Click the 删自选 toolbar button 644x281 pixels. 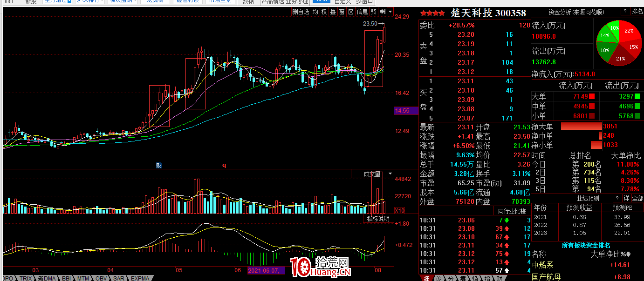[x=301, y=12]
